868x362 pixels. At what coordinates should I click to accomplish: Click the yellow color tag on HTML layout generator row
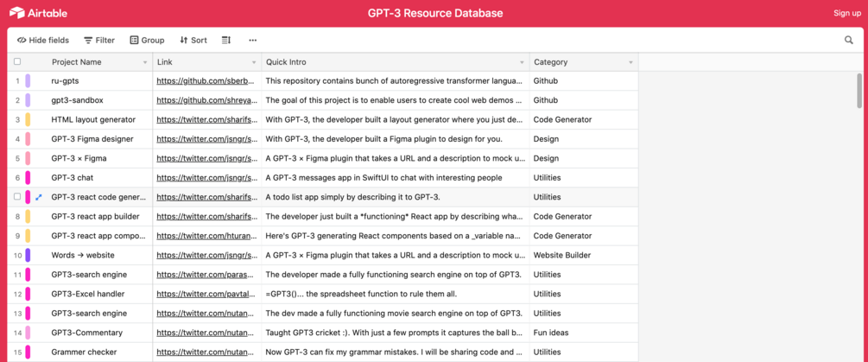tap(28, 119)
